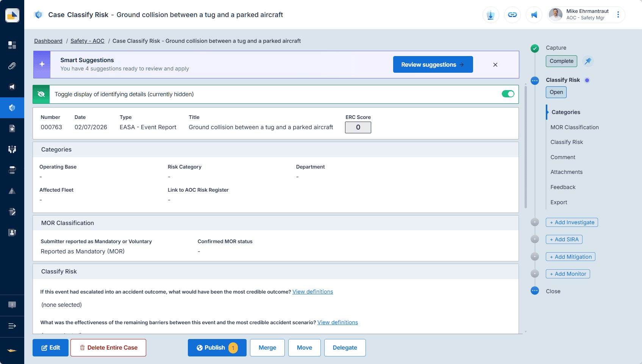Click Review suggestions button
Screen dimensions: 642x364
(433, 64)
